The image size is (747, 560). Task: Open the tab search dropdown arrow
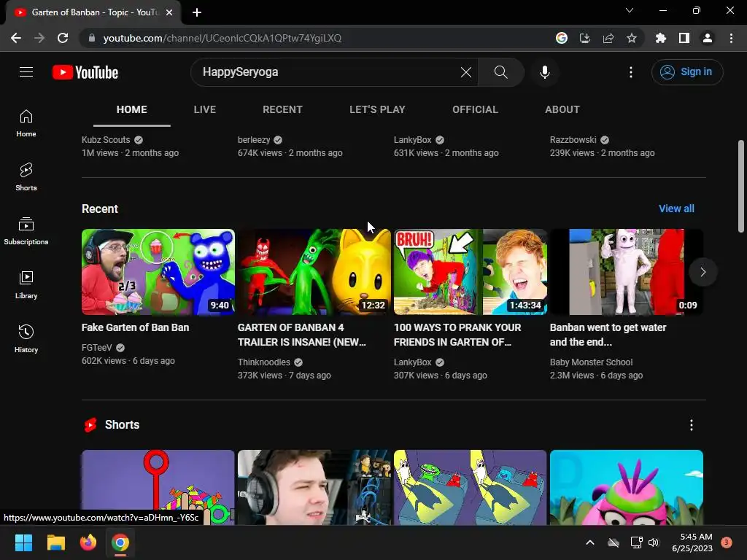pos(630,10)
